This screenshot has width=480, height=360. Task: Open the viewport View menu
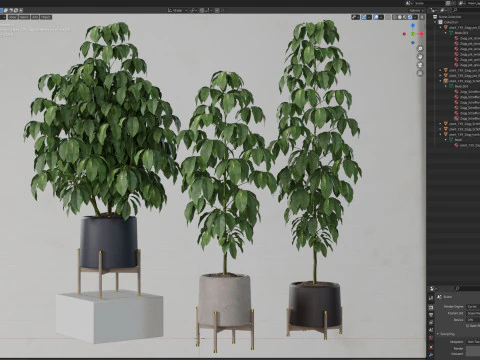click(13, 17)
